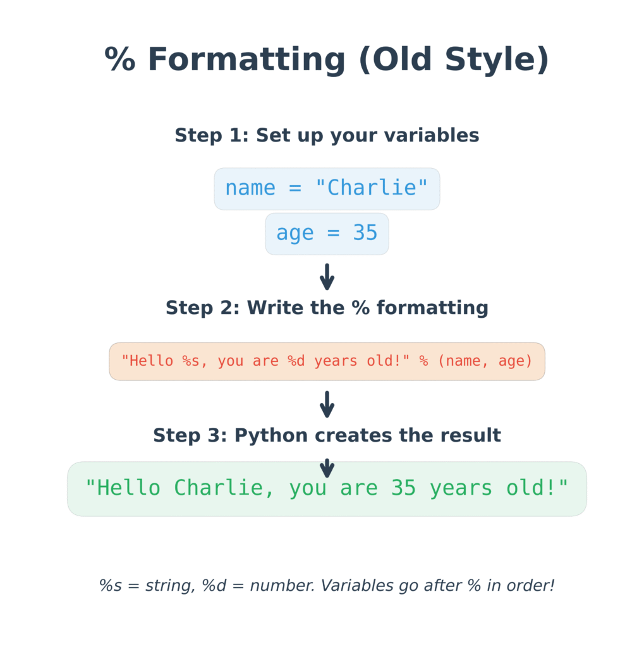Image resolution: width=644 pixels, height=647 pixels.
Task: Click the arrow below the age box
Action: (x=327, y=277)
